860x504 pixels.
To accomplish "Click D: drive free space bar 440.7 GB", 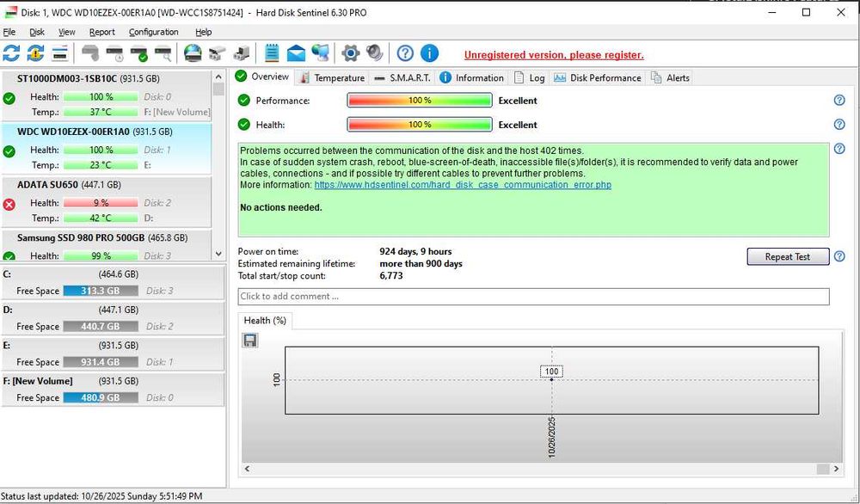I will point(101,326).
